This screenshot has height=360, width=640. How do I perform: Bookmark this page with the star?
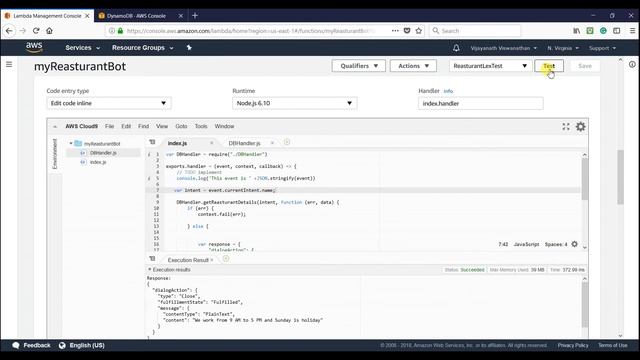click(x=419, y=31)
